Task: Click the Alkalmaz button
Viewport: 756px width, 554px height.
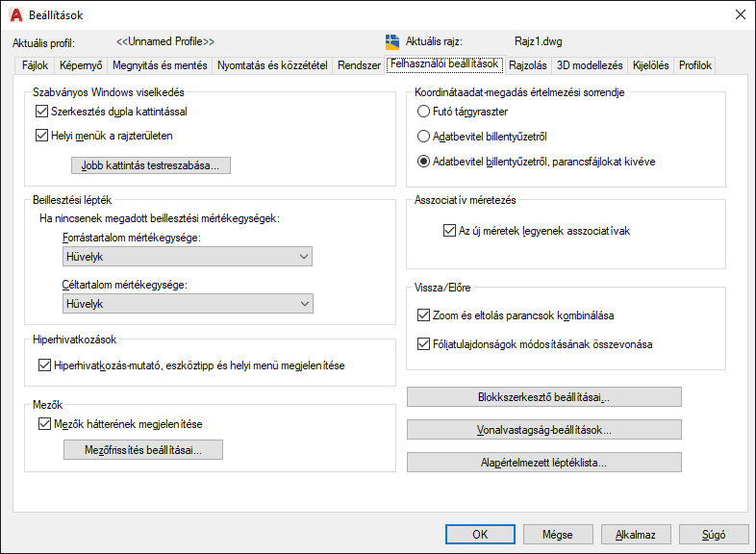Action: tap(636, 534)
